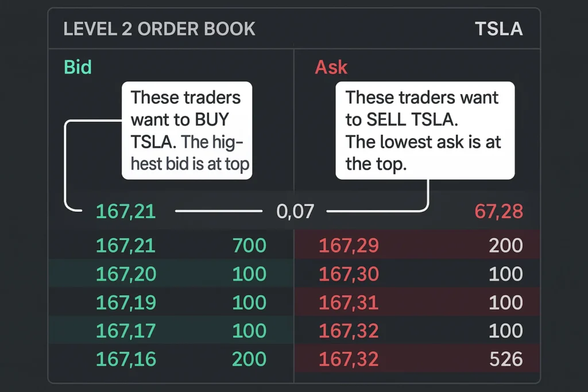This screenshot has height=392, width=588.
Task: Select the ask size 200 beside 167,29
Action: pos(505,246)
